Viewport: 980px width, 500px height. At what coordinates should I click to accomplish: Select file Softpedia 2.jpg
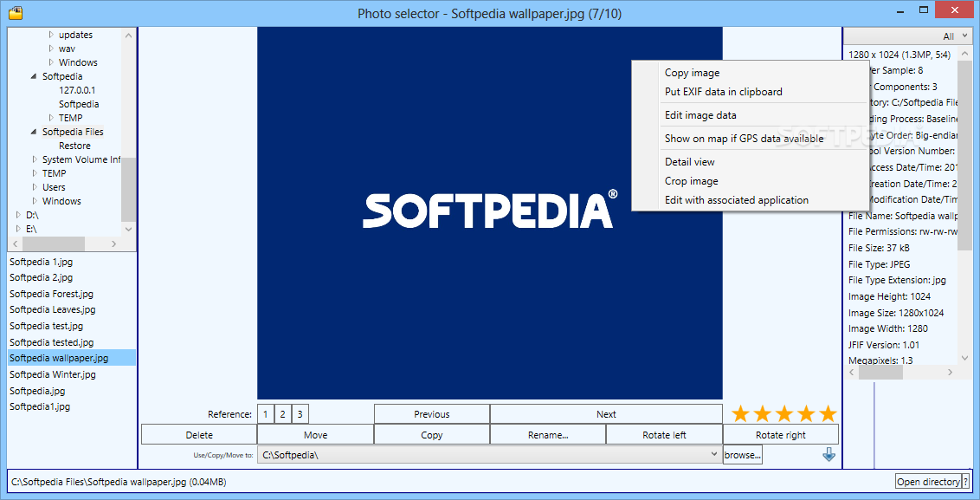(x=42, y=277)
